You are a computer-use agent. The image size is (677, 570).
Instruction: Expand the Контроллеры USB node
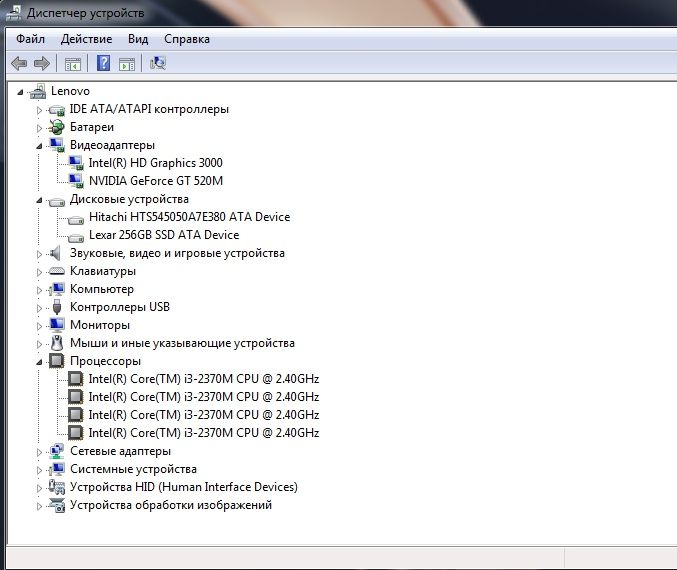(39, 308)
